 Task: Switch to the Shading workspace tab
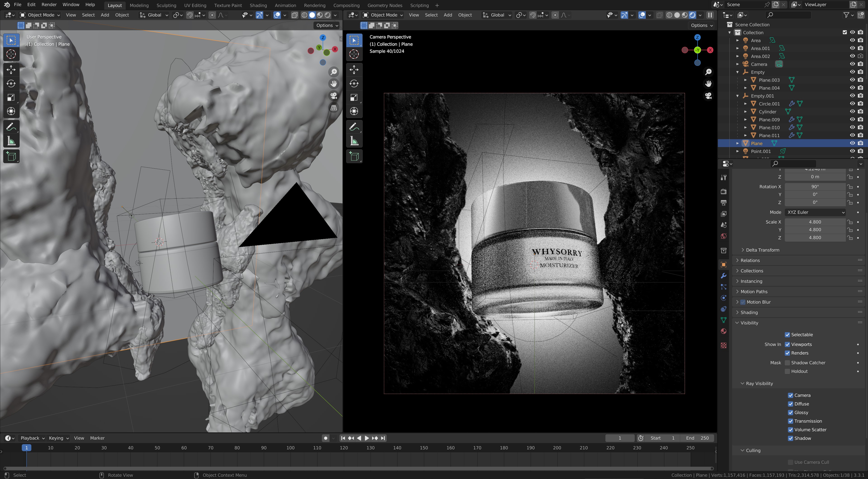coord(258,5)
